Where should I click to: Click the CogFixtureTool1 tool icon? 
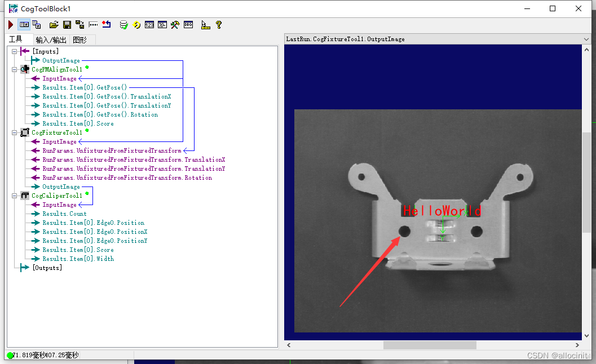click(25, 132)
